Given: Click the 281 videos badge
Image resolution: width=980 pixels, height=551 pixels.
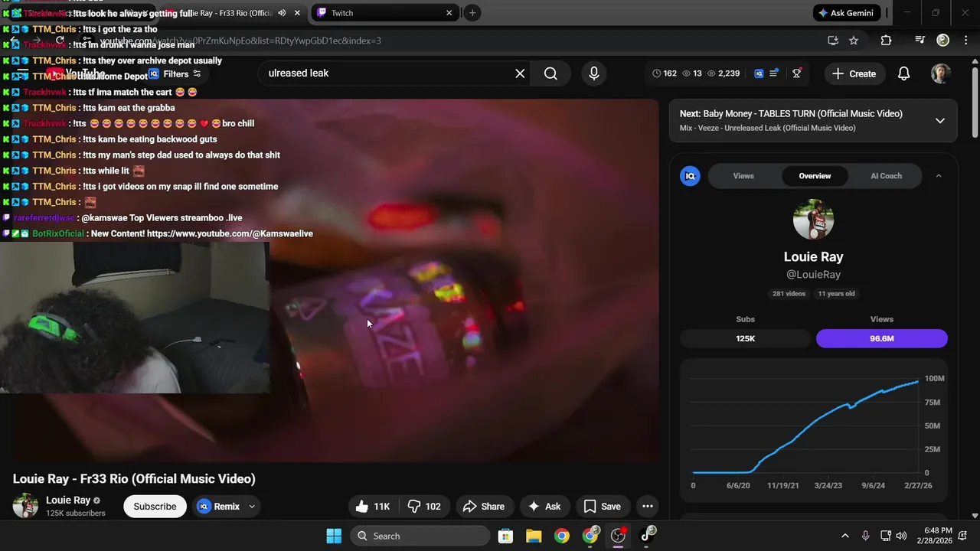Looking at the screenshot, I should [x=789, y=294].
